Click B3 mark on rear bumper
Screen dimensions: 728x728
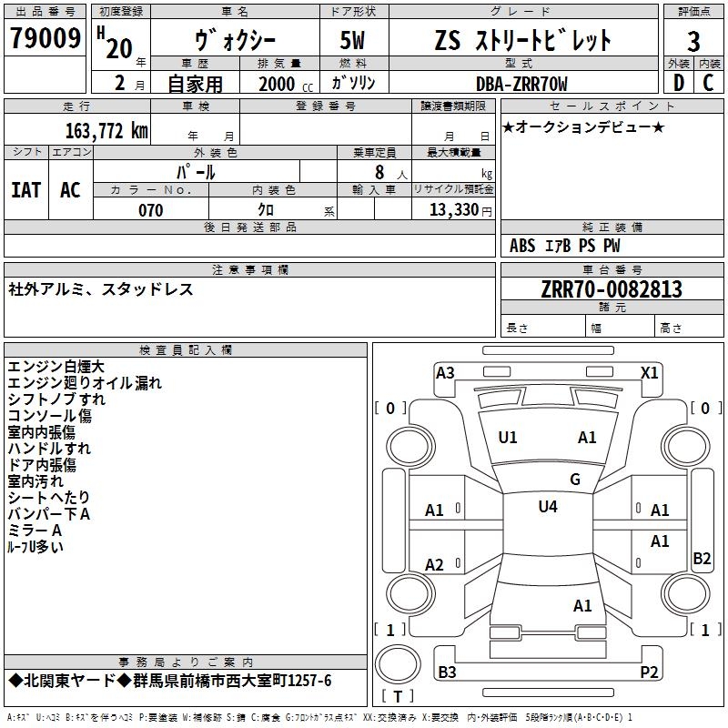447,672
